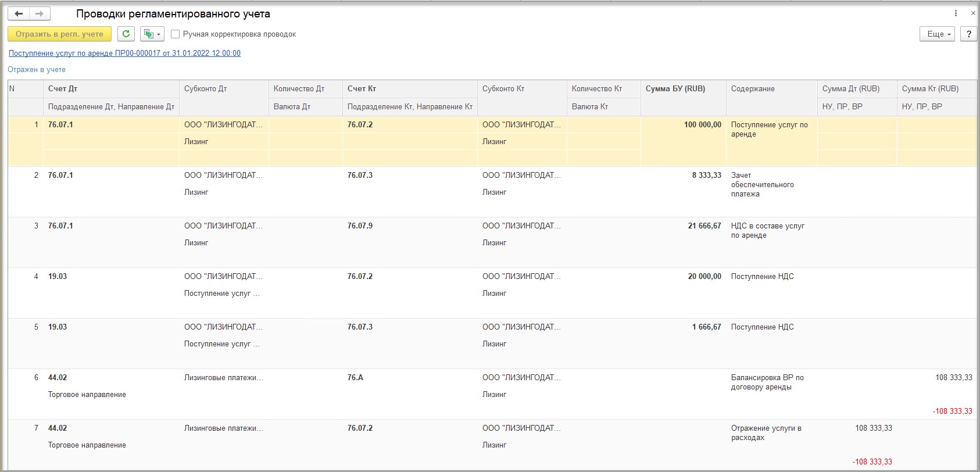Screen dimensions: 980x472
Task: Open help with the question mark button
Action: [968, 34]
